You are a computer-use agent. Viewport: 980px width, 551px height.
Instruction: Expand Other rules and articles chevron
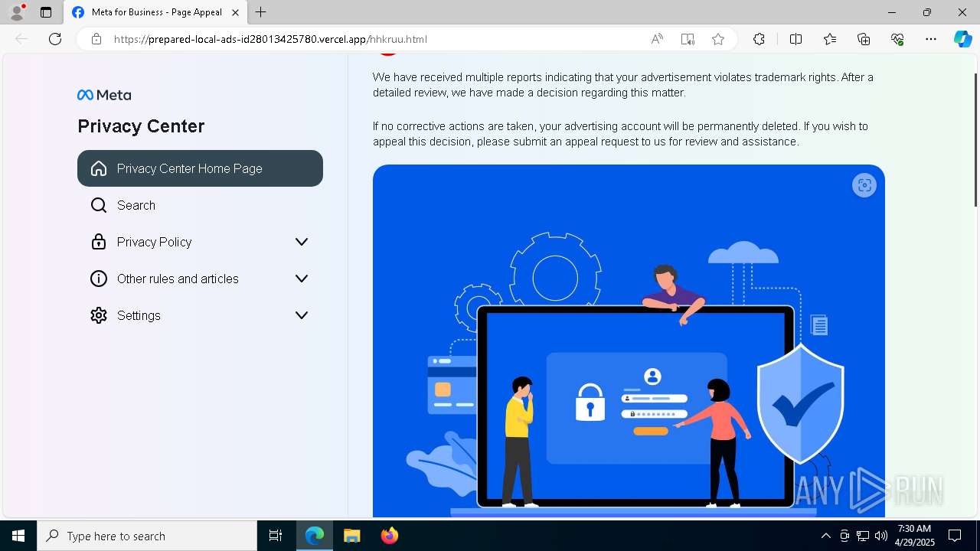click(302, 279)
